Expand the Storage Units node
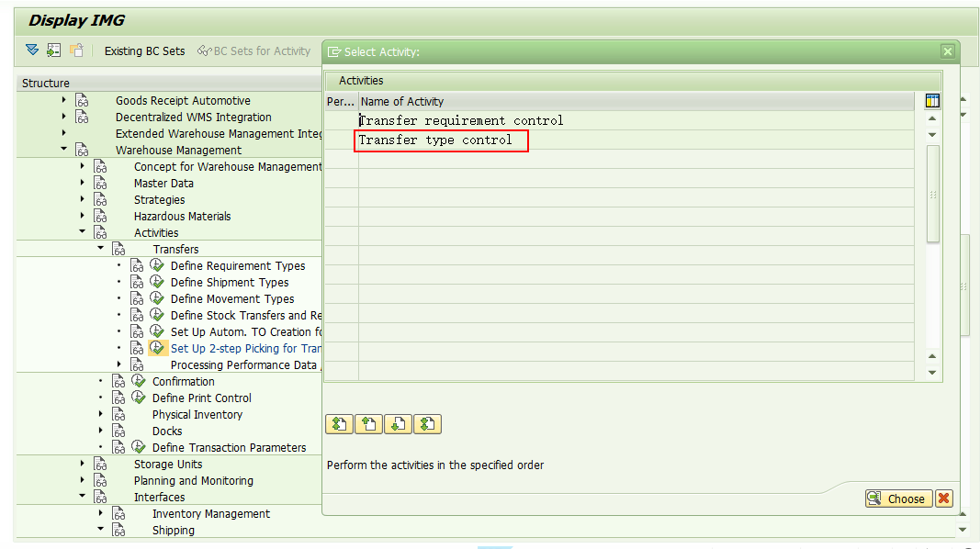This screenshot has width=980, height=549. 82,464
